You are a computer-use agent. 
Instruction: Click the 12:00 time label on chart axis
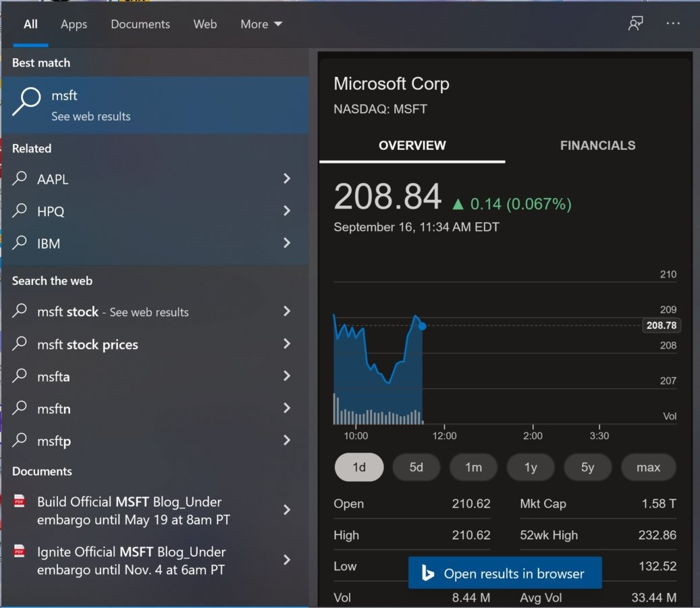[x=444, y=436]
